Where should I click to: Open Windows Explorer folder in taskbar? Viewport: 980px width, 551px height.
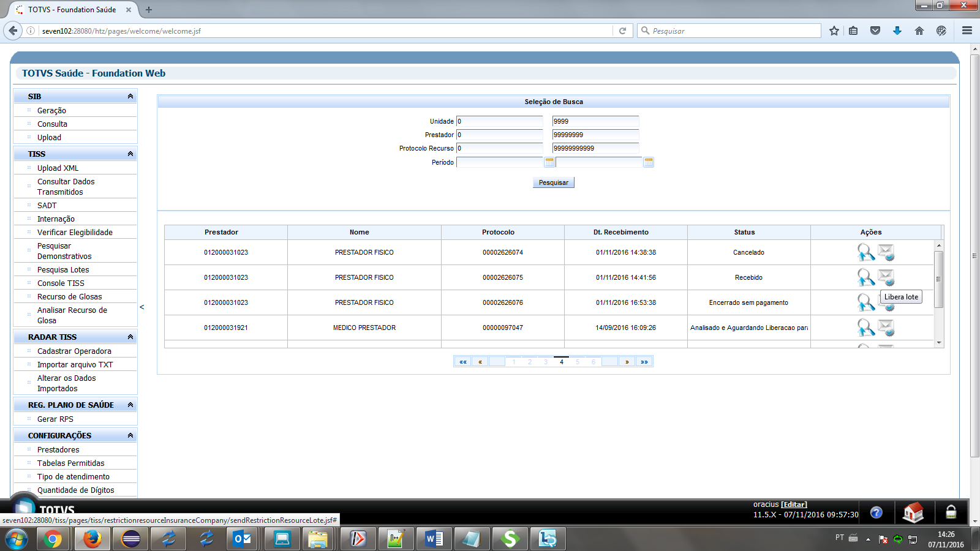coord(318,539)
